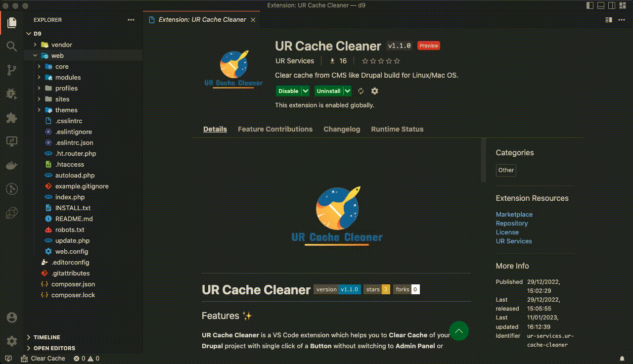Open the Manage gear in activity bar
Viewport: 633px width, 364px height.
click(x=12, y=341)
